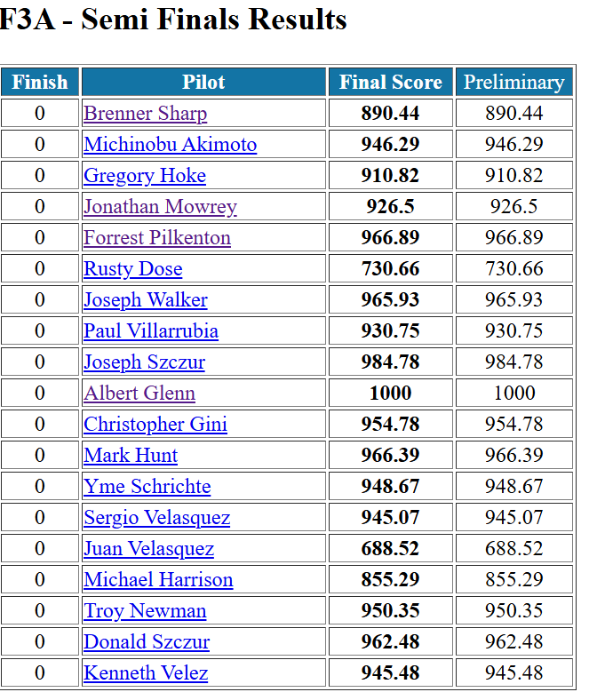Screen dimensions: 589x700
Task: Open Joseph Walker's pilot link
Action: pos(145,300)
